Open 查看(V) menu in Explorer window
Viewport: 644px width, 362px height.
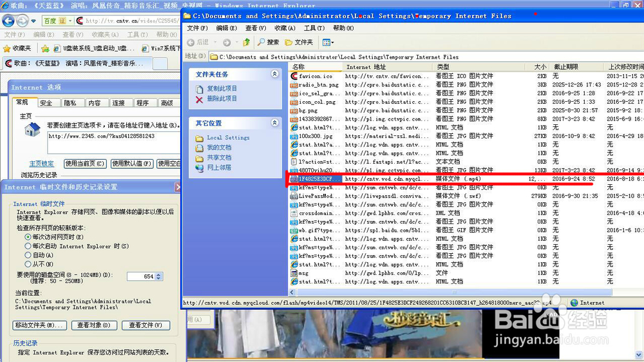click(256, 28)
